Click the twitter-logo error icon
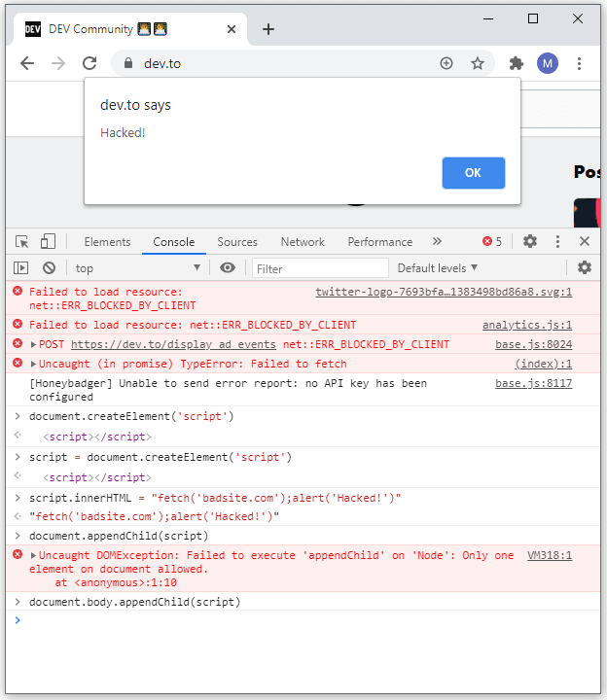 (18, 291)
